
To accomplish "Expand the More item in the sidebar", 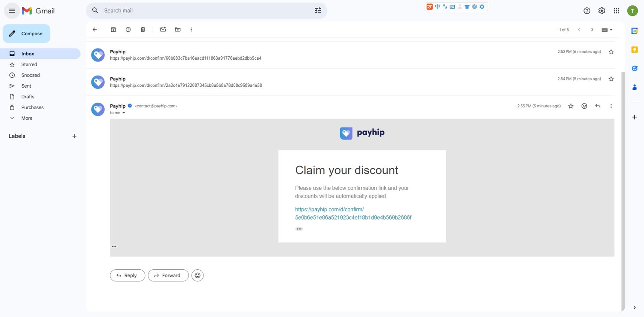I will click(27, 118).
